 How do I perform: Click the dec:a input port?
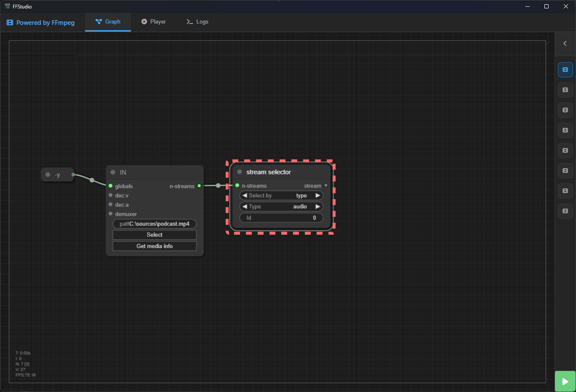(x=111, y=204)
